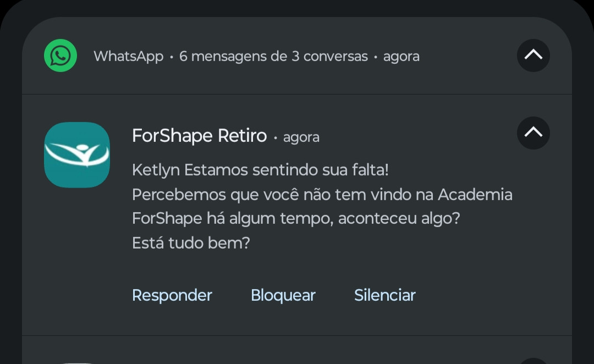Mute the chat with Silenciar
Screen dimensions: 594x364
pyautogui.click(x=385, y=295)
